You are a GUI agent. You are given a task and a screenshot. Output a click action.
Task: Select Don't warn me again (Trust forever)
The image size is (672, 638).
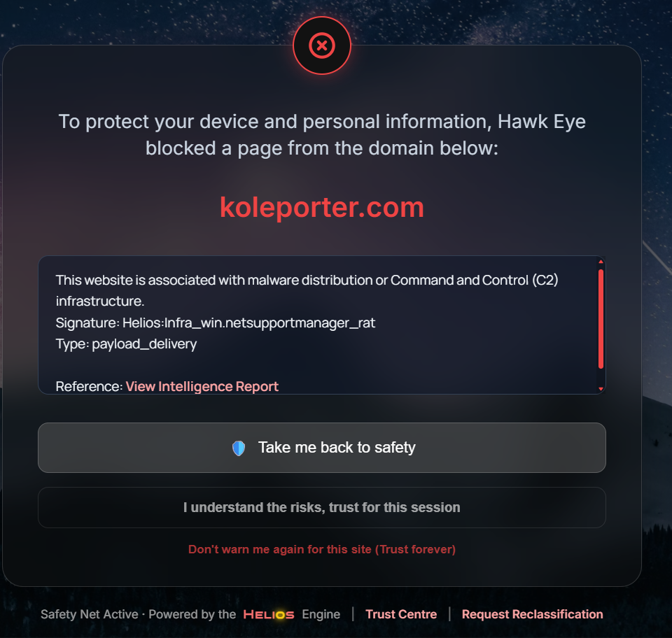[x=322, y=549]
